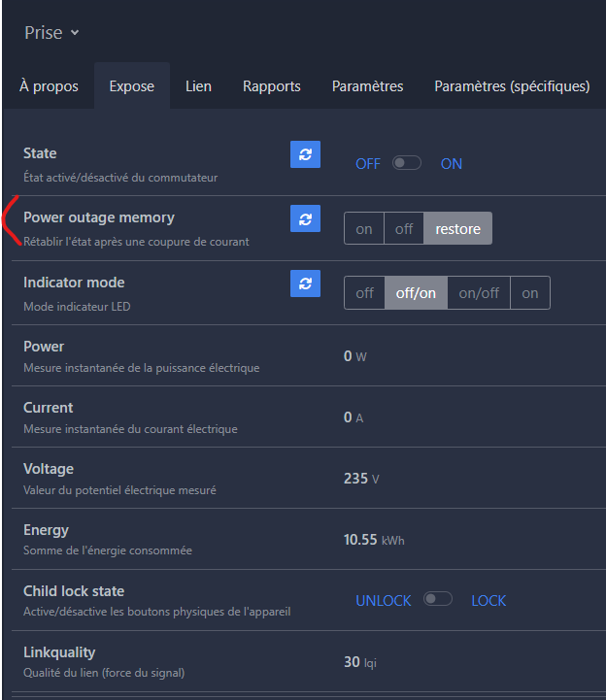Click the ON label for State

coord(451,164)
